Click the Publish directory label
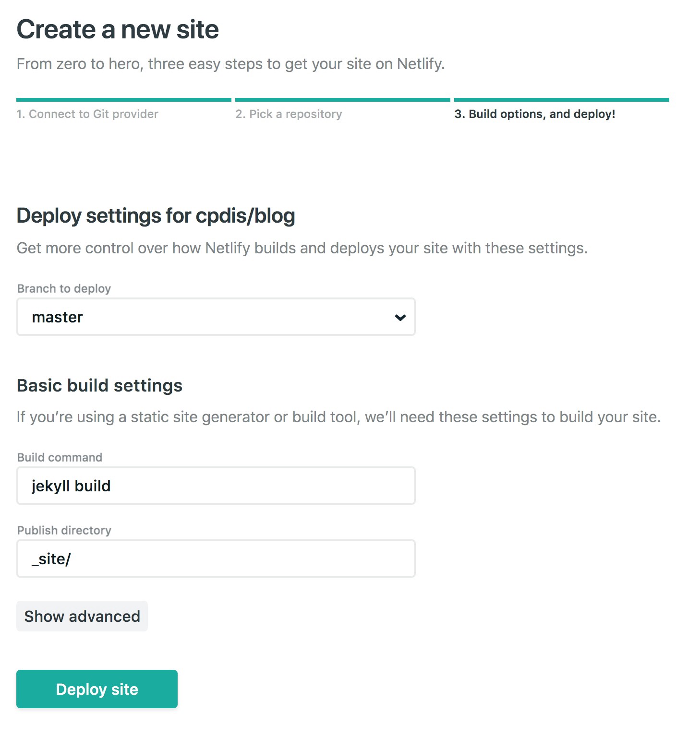Screen dimensions: 700x737 64,530
